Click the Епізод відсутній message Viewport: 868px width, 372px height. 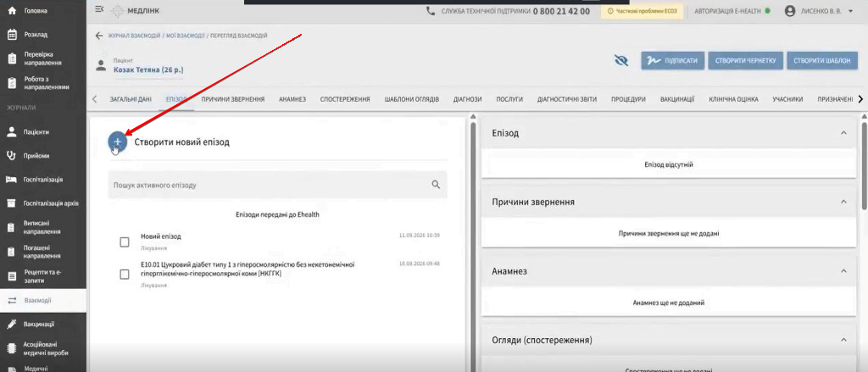coord(669,164)
